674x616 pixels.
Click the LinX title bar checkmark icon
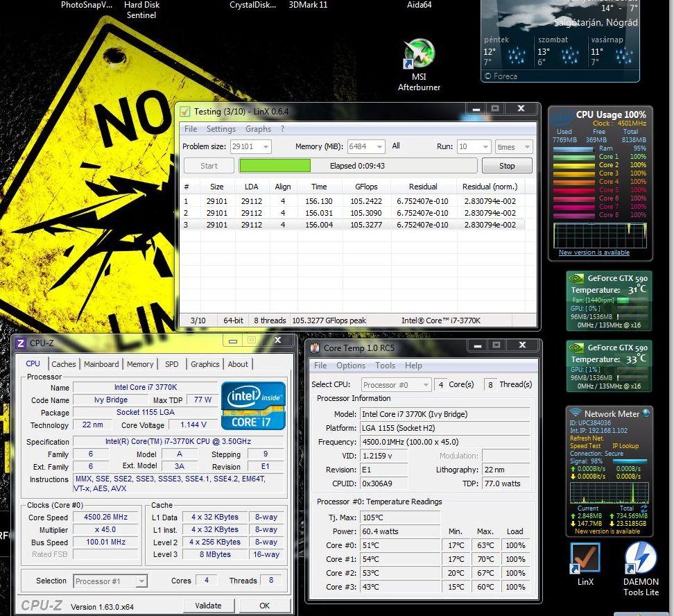tap(185, 112)
